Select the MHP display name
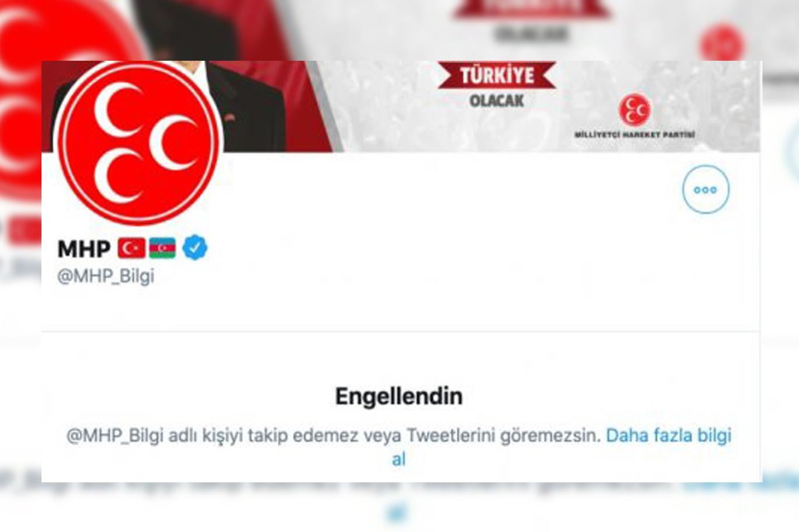This screenshot has height=532, width=799. (84, 249)
